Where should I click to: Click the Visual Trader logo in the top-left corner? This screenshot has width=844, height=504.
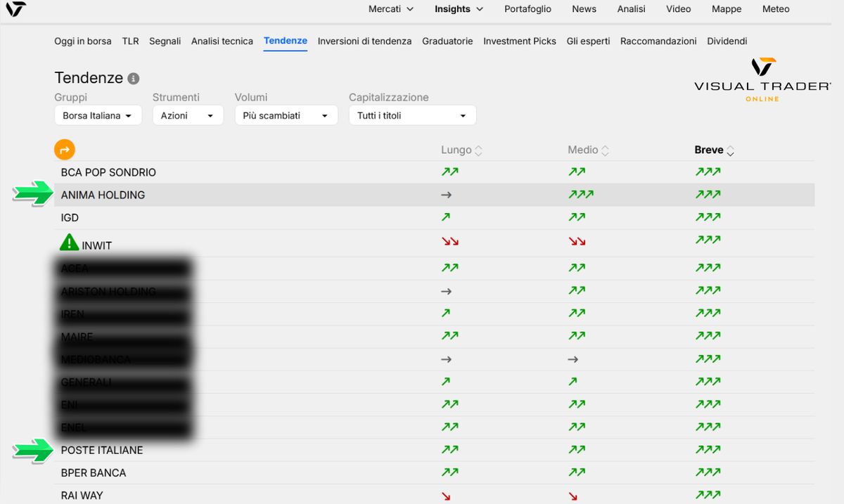15,10
